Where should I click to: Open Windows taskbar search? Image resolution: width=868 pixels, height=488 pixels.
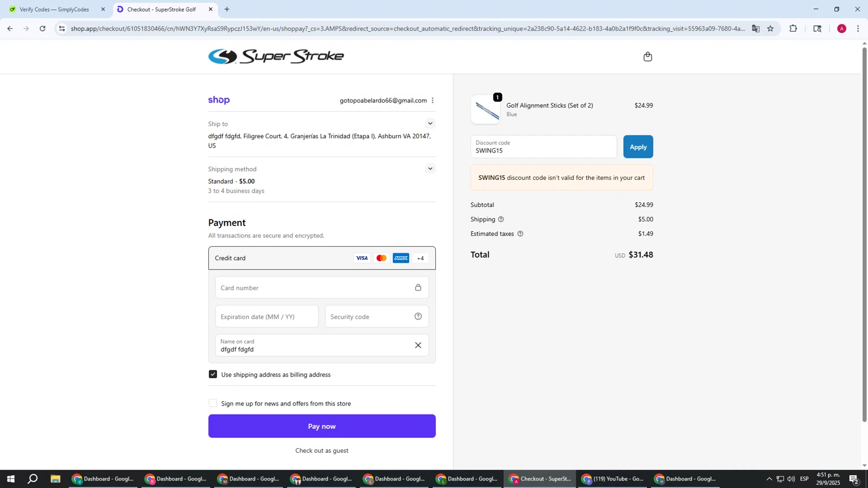[x=33, y=479]
